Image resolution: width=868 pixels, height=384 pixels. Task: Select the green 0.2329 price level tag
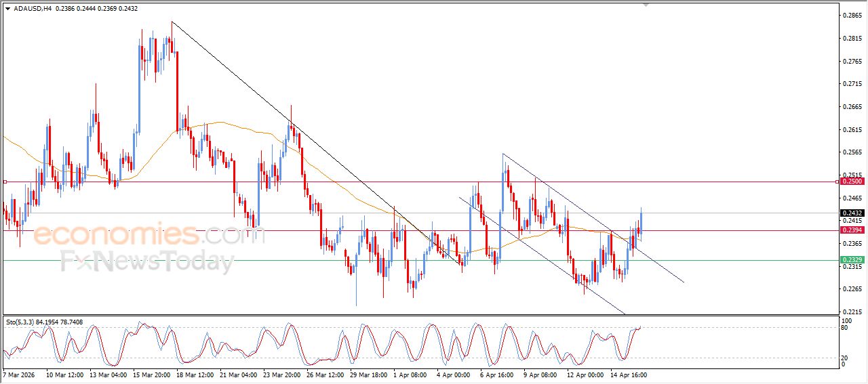pos(852,260)
